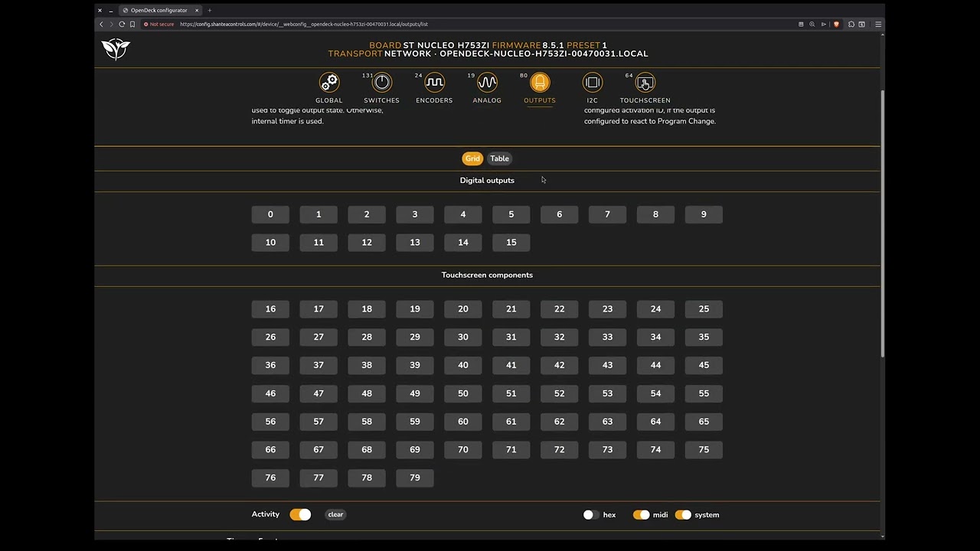980x551 pixels.
Task: Open digital output 12
Action: (x=367, y=243)
